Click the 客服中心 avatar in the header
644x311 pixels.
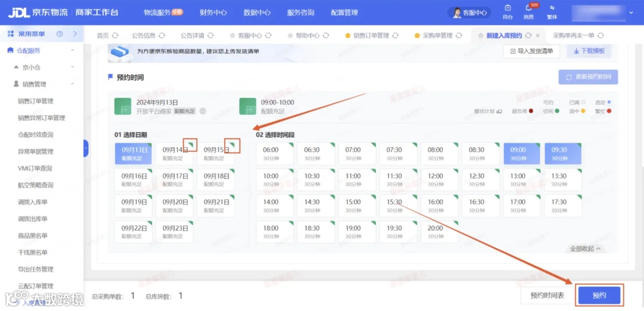point(457,13)
